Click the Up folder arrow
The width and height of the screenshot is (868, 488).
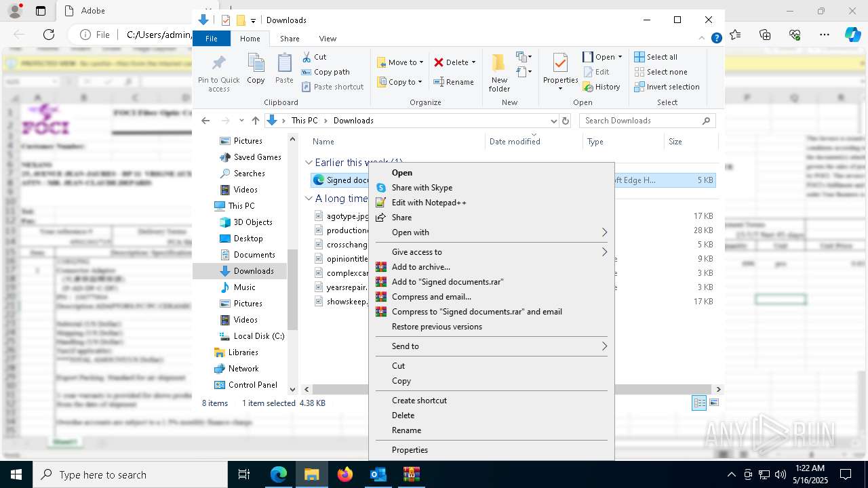[x=255, y=121]
